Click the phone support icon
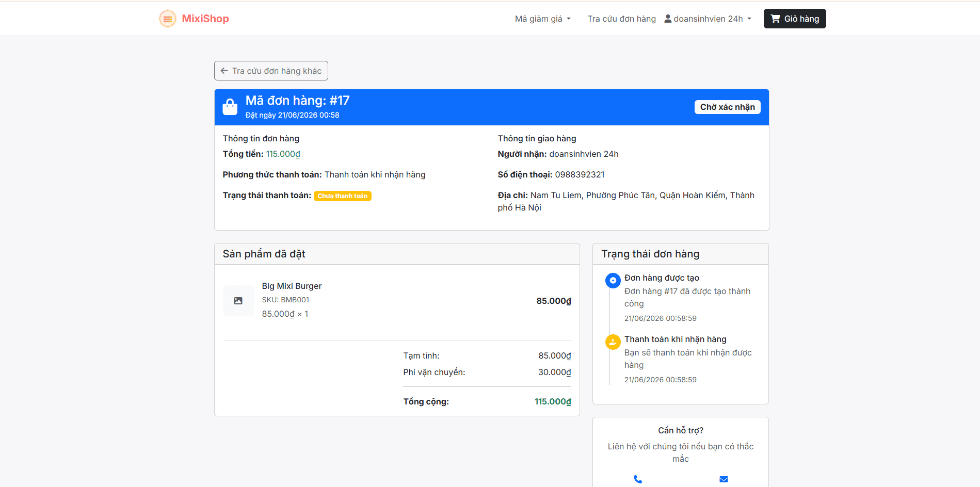Screen dimensions: 980x487 (638, 479)
